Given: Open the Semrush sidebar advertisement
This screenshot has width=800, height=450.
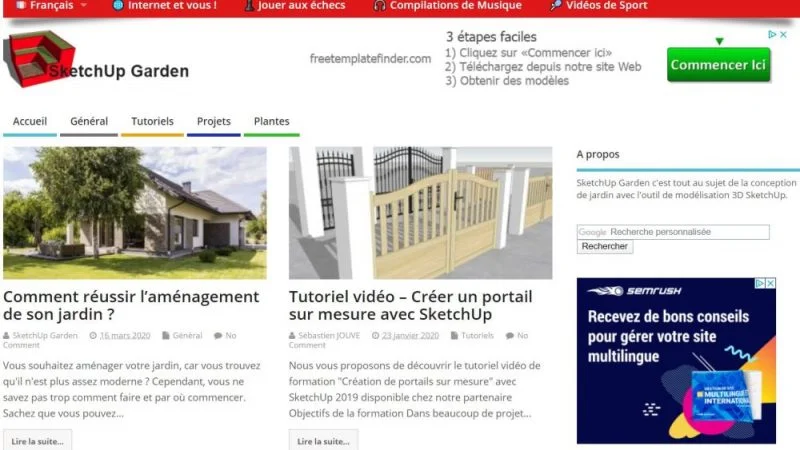Looking at the screenshot, I should [676, 361].
